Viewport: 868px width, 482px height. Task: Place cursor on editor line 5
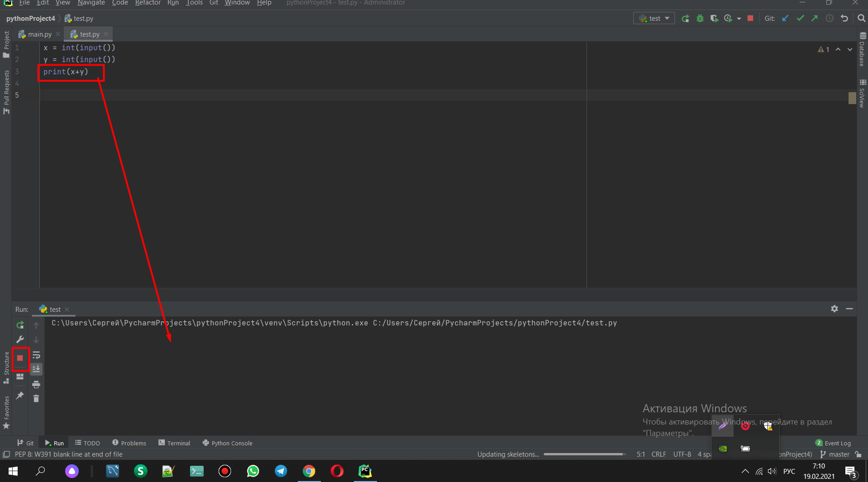[x=443, y=95]
